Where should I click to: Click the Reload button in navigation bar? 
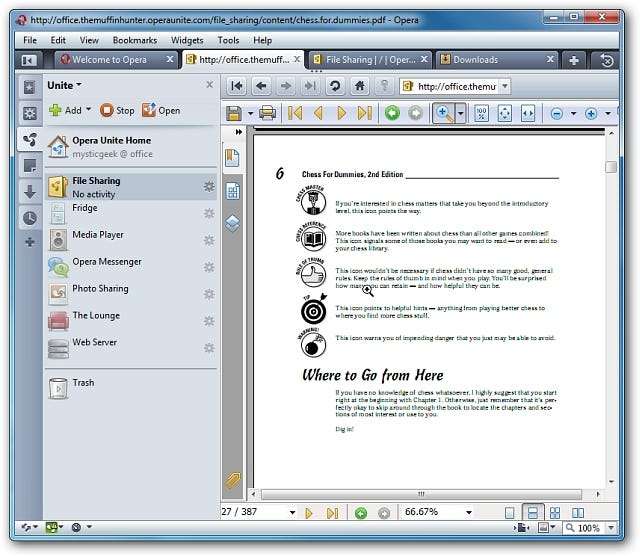pos(335,86)
